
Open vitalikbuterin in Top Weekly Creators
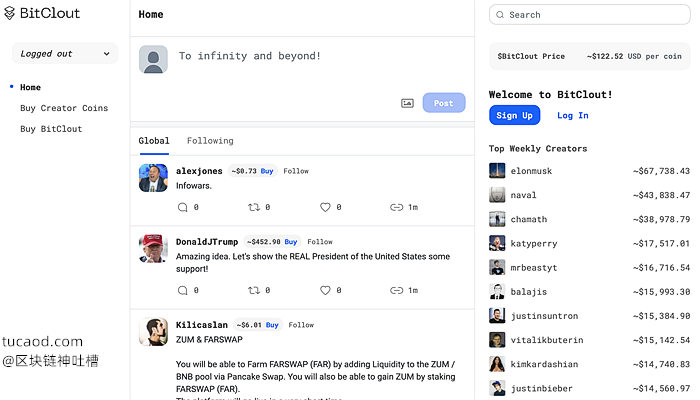pos(547,340)
